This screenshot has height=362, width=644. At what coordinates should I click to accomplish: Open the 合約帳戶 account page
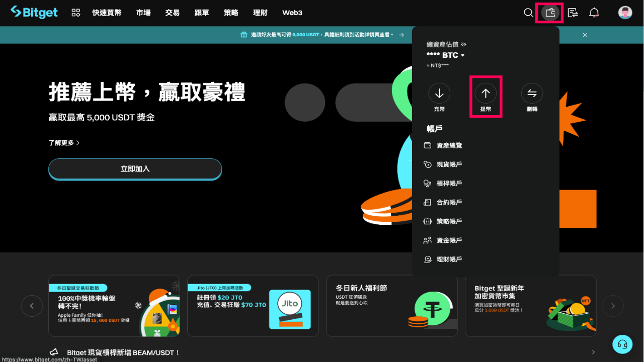449,202
